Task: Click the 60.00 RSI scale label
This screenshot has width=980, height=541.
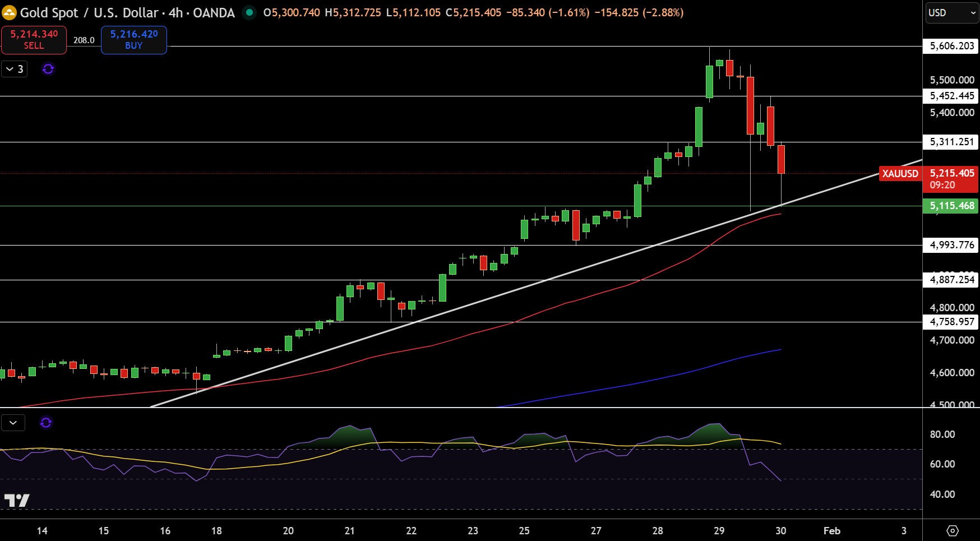Action: pyautogui.click(x=942, y=464)
